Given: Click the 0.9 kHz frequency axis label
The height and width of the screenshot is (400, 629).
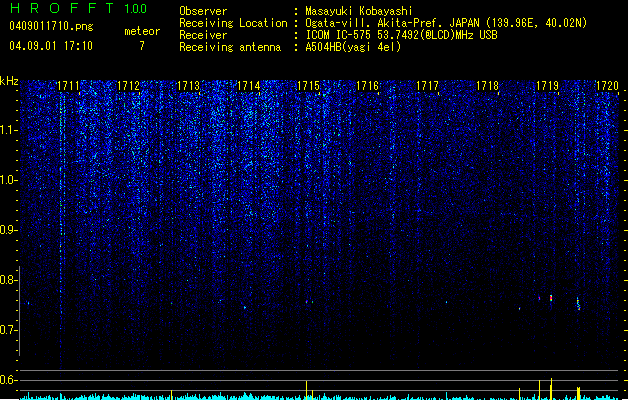Looking at the screenshot, I should (x=8, y=230).
